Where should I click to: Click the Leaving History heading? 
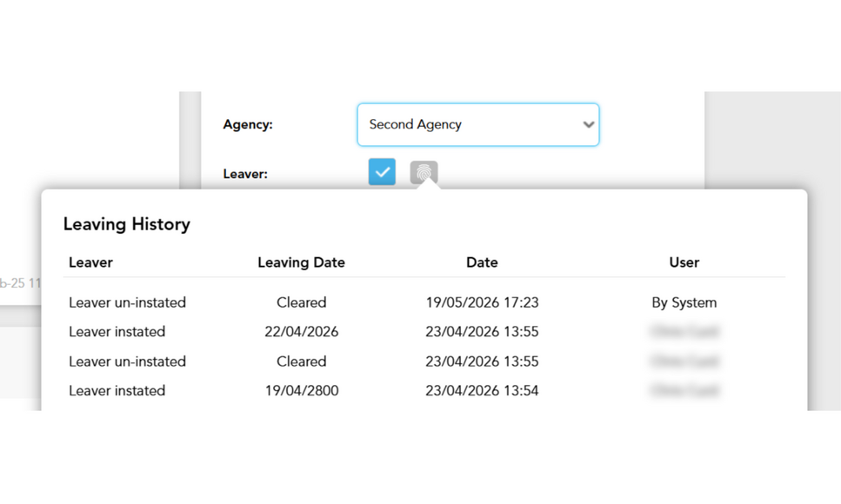pos(127,224)
